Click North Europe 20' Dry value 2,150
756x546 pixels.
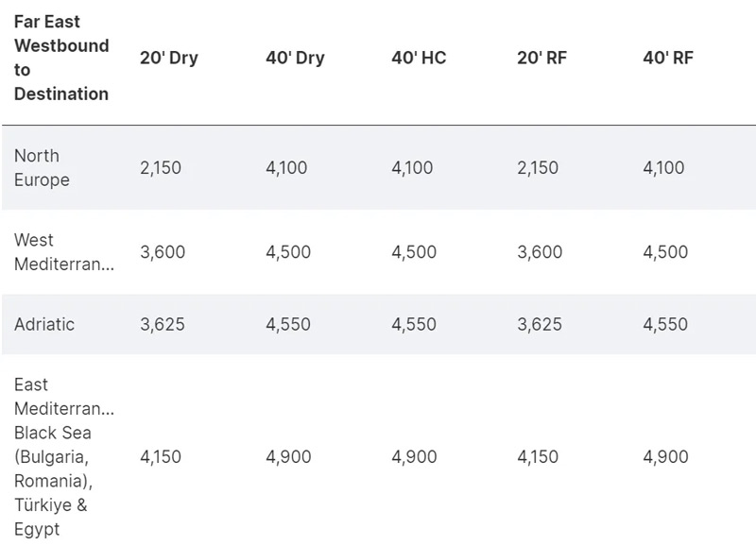(x=161, y=168)
